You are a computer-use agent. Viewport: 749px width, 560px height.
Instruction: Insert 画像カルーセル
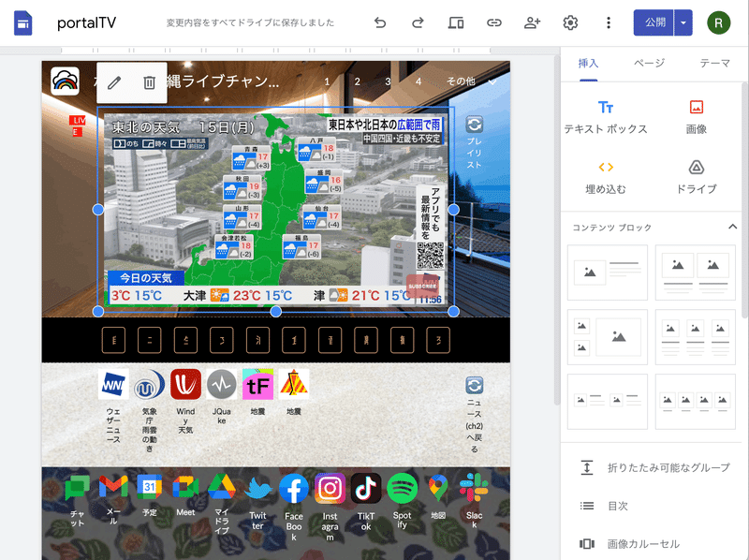630,544
